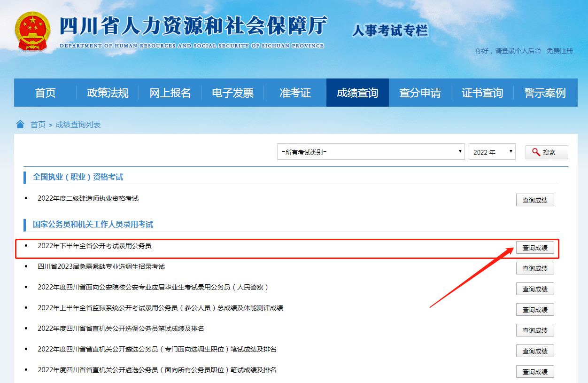Click 查询成绩 for 2022年下半年公务员 exam
The height and width of the screenshot is (383, 588).
click(x=535, y=248)
